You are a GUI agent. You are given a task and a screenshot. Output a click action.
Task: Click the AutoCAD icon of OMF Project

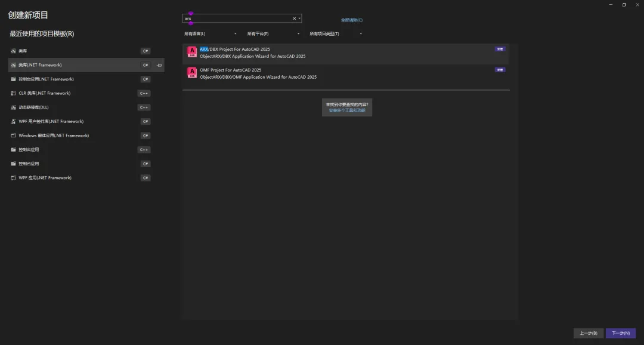[x=192, y=73]
